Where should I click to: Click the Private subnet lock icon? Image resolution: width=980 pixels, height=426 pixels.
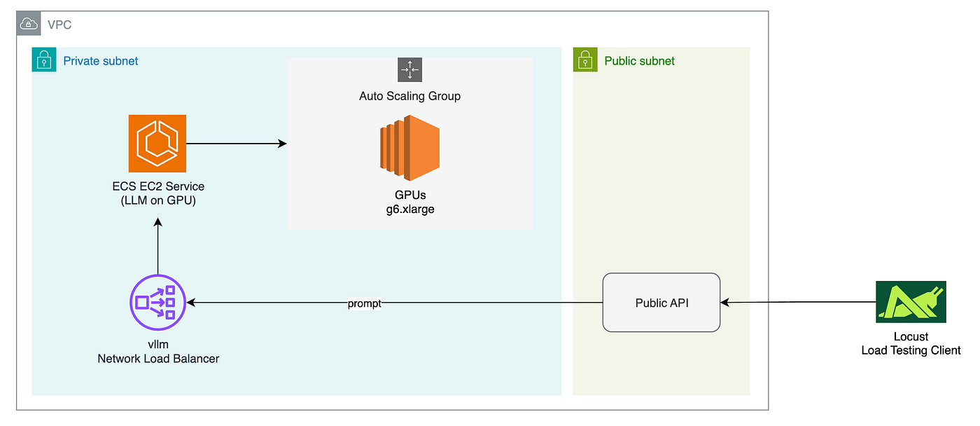pos(43,60)
